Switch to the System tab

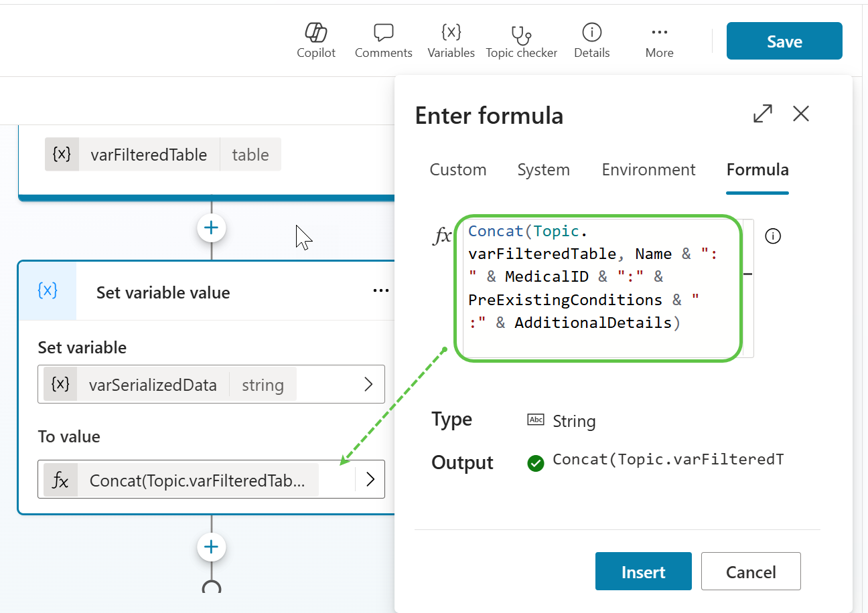(x=543, y=170)
